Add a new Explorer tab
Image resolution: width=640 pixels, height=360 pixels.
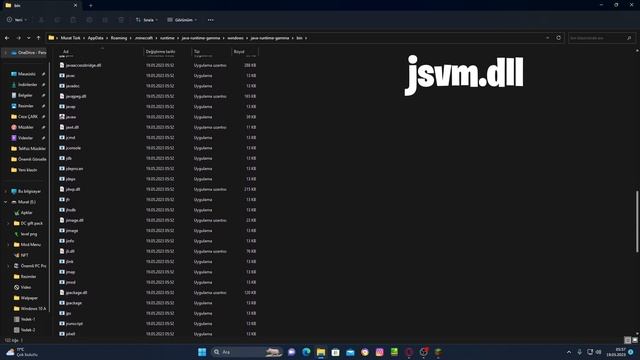pos(91,5)
